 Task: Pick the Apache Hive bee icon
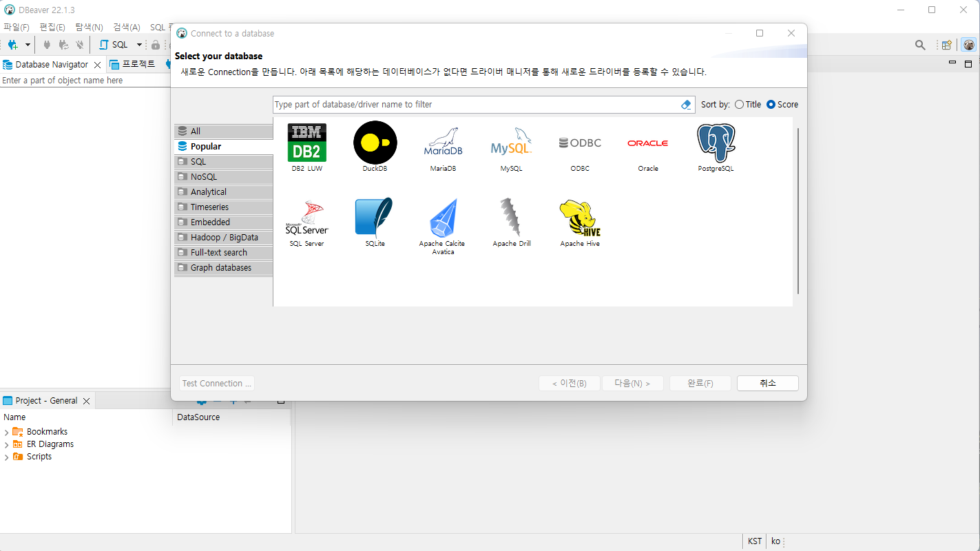(x=579, y=218)
